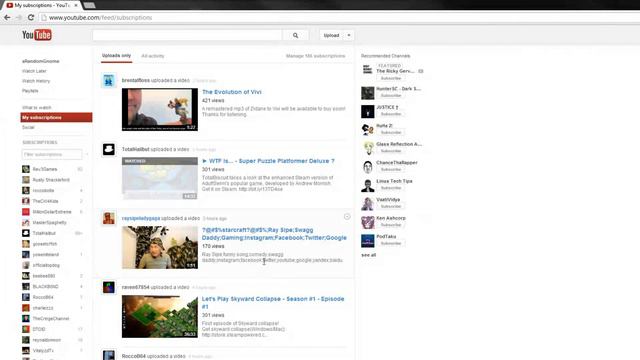Open Super Puzzle Platformer watched thumbnail
This screenshot has height=360, width=640.
point(160,178)
